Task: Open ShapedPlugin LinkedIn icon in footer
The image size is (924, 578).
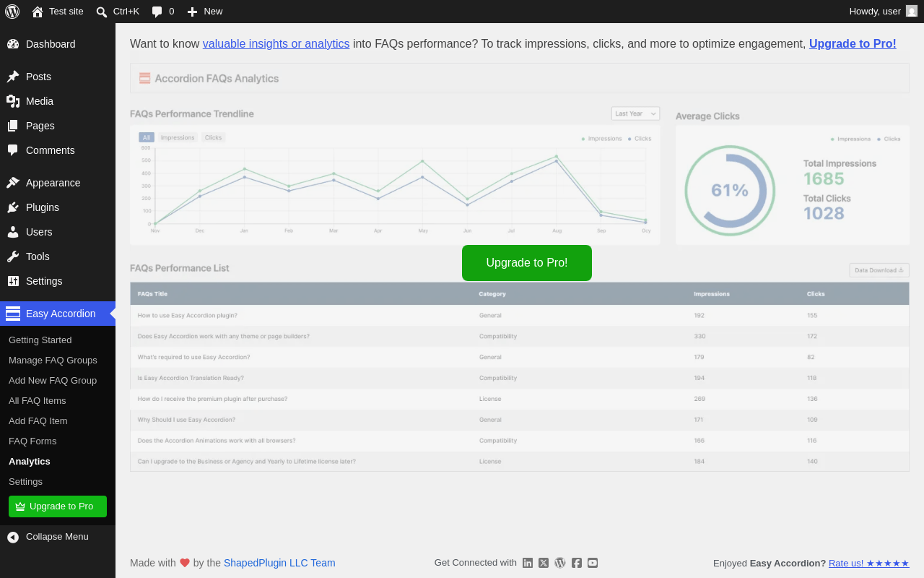Action: [x=528, y=563]
